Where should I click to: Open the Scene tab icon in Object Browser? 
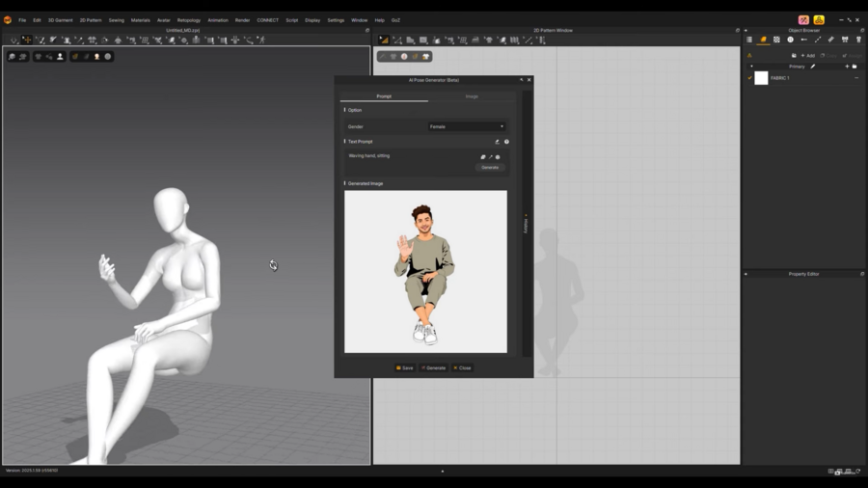tap(749, 40)
